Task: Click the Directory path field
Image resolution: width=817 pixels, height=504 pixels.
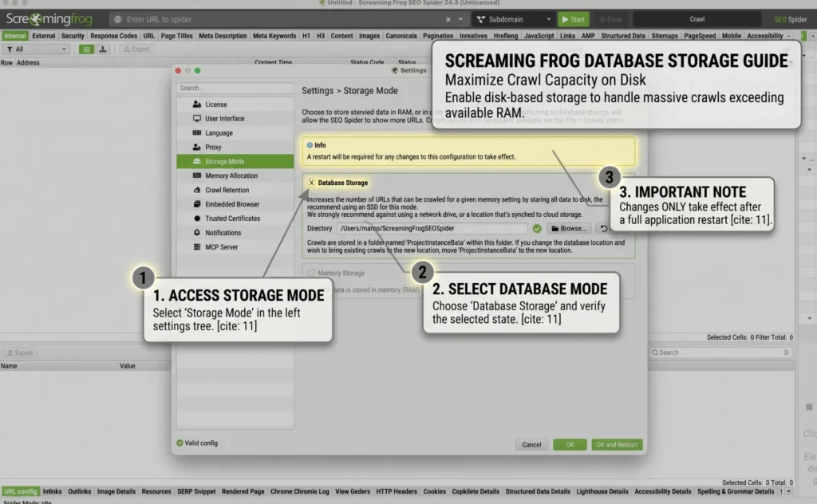Action: coord(432,229)
